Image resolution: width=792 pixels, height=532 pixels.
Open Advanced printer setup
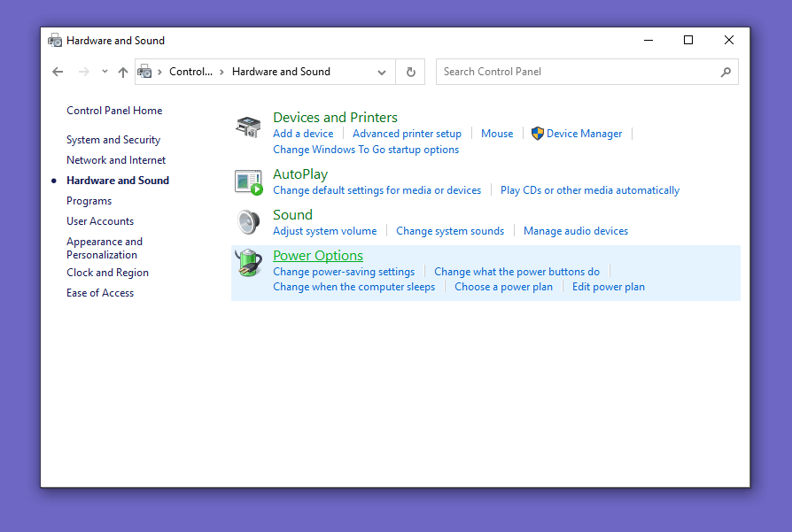pos(408,134)
